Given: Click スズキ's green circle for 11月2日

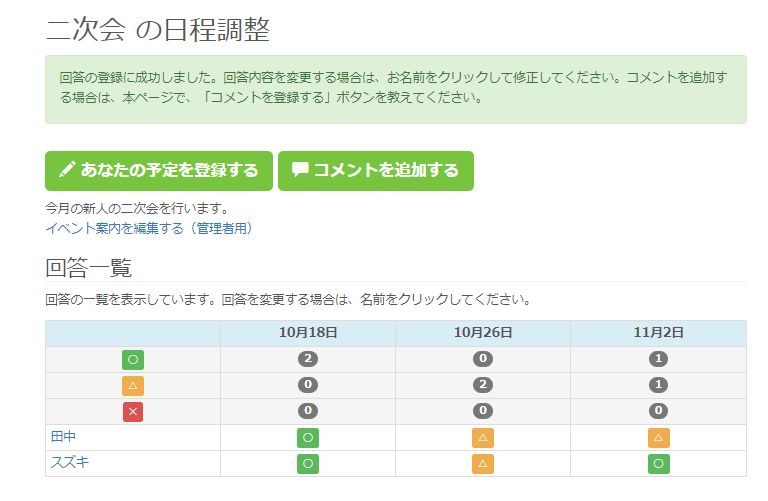Looking at the screenshot, I should (x=658, y=463).
